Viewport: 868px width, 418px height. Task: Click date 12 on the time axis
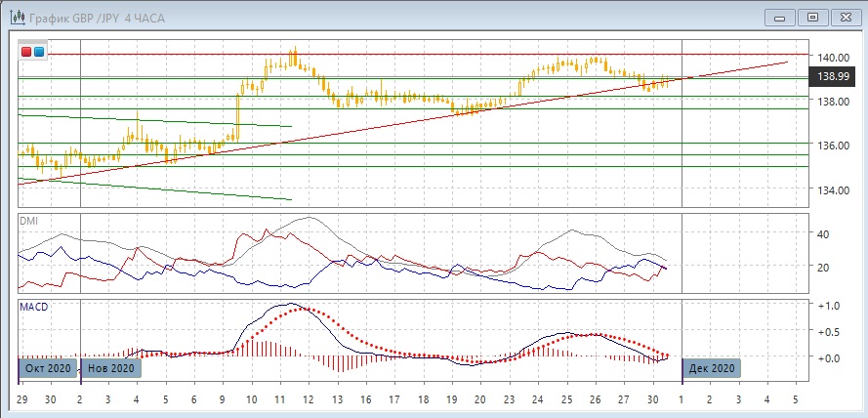pos(308,400)
